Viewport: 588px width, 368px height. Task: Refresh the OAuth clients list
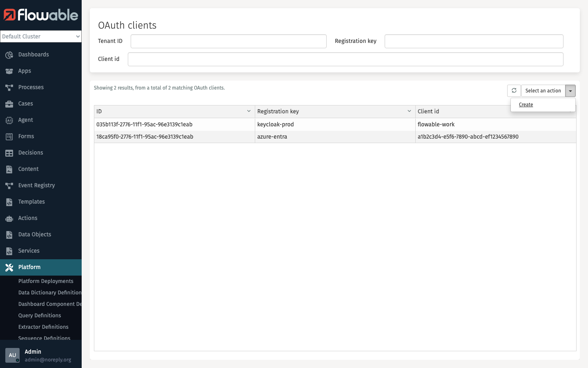514,90
